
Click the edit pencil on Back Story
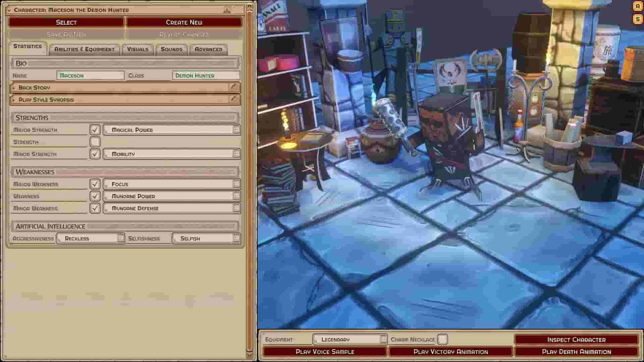coord(234,87)
